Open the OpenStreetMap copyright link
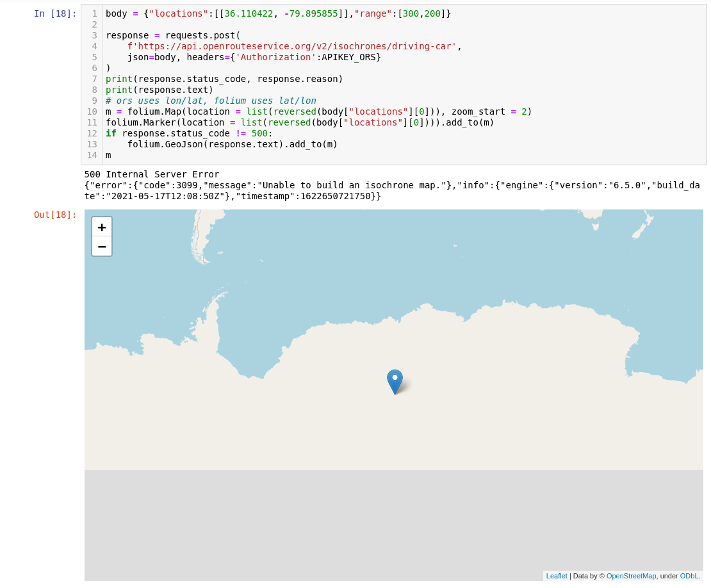Viewport: 711px width, 588px height. coord(631,575)
